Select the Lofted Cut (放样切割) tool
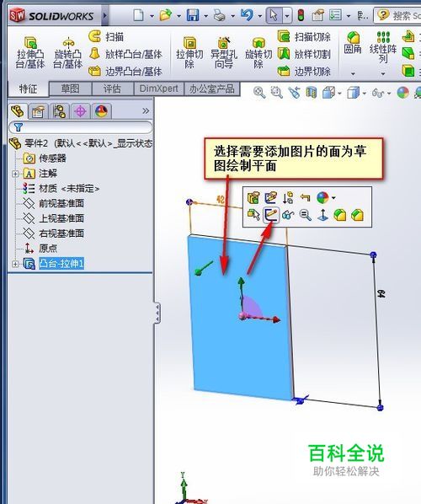The image size is (421, 504). point(304,54)
